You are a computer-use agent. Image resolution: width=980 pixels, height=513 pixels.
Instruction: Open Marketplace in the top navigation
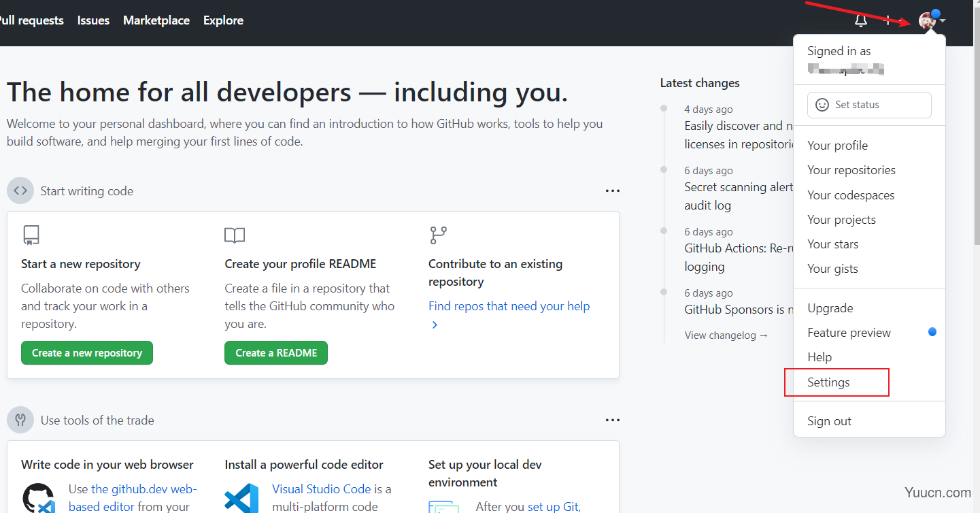[156, 20]
